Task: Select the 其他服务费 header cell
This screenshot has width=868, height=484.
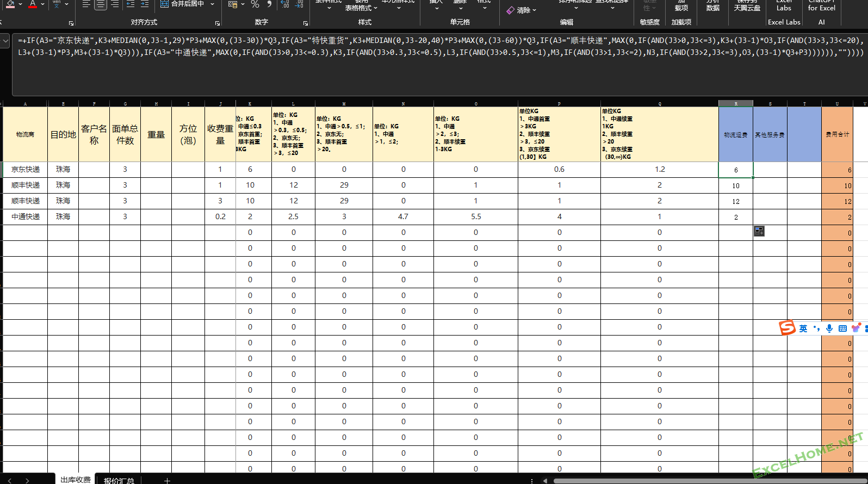Action: 770,134
